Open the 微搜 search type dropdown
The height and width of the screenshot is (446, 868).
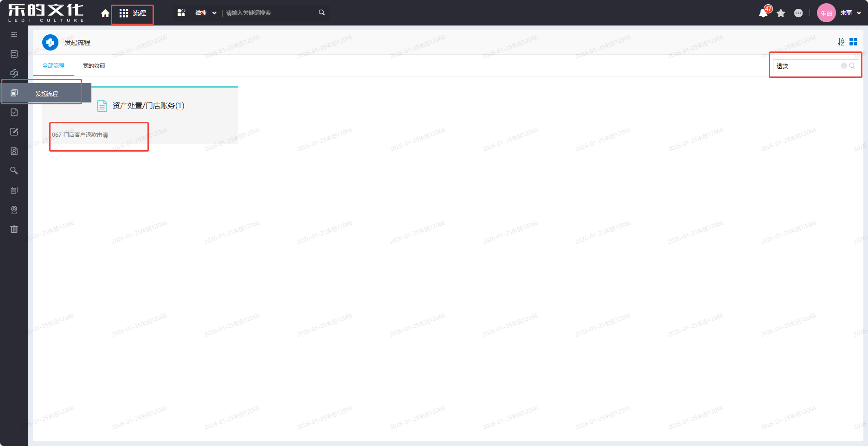click(x=206, y=13)
